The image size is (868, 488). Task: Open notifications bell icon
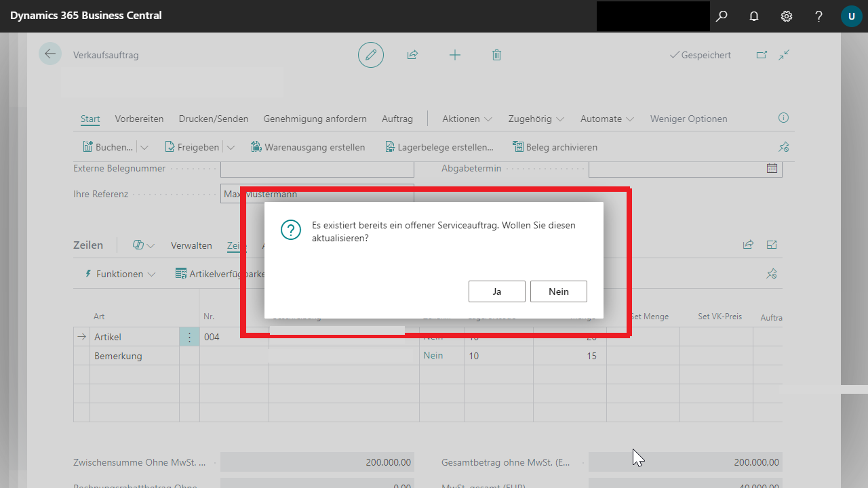pos(754,16)
